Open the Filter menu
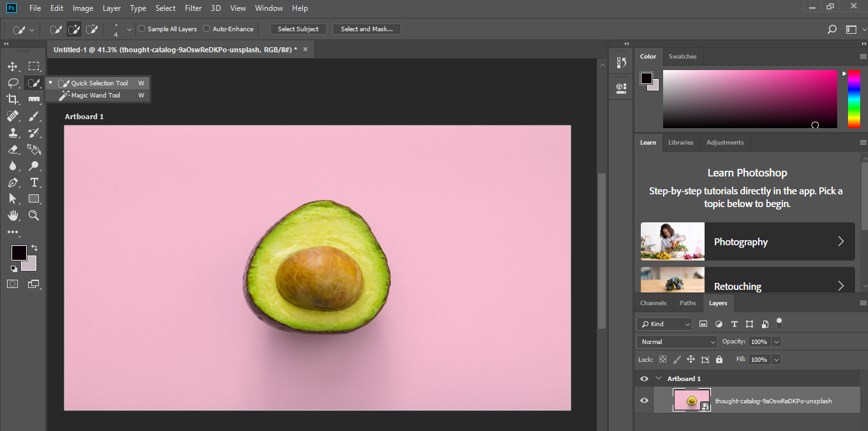 point(193,8)
